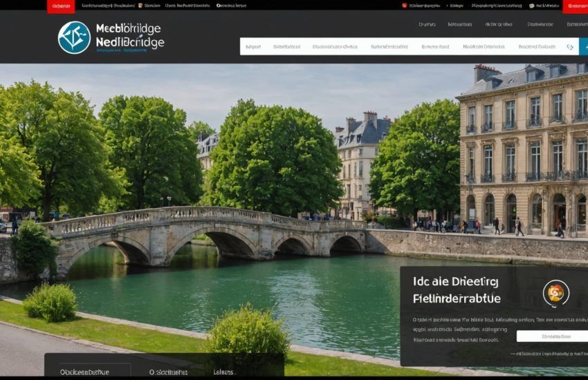Open first item in the white navigation bar
This screenshot has height=380, width=588.
(x=253, y=47)
